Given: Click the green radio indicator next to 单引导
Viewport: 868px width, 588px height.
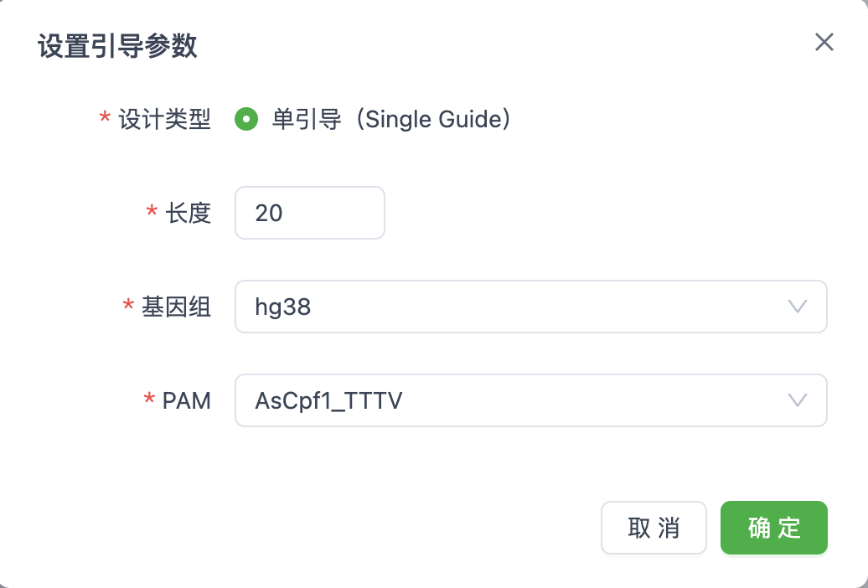Looking at the screenshot, I should coord(246,120).
